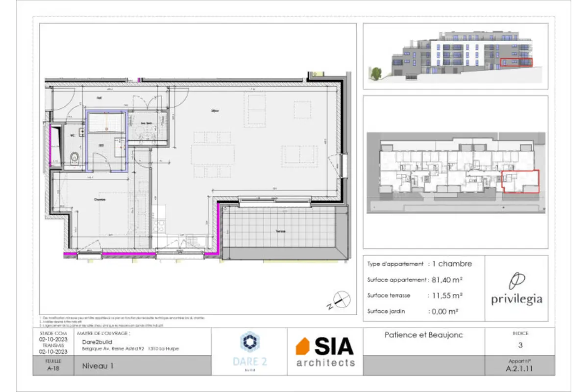
Task: Click the orange SIA house emblem
Action: point(303,346)
